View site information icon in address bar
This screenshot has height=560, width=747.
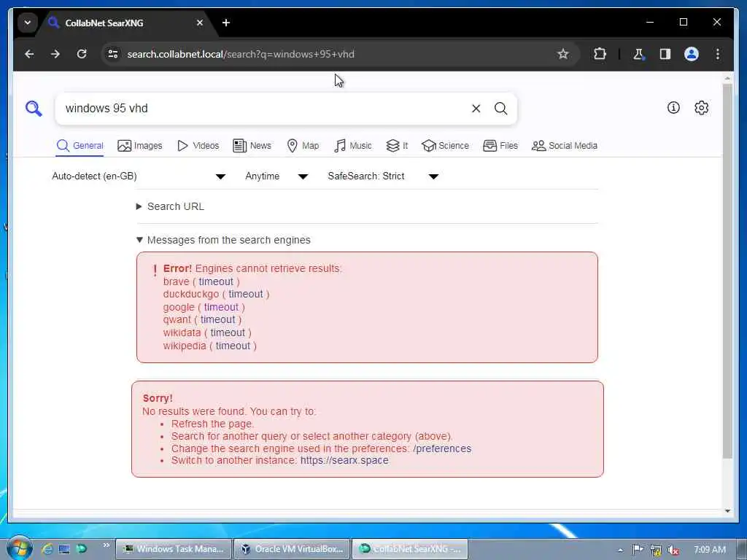click(113, 54)
